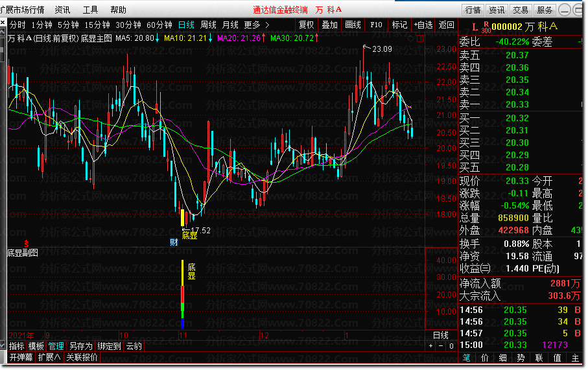The width and height of the screenshot is (588, 370).
Task: Click the minimize button in the title bar
Action: click(565, 10)
